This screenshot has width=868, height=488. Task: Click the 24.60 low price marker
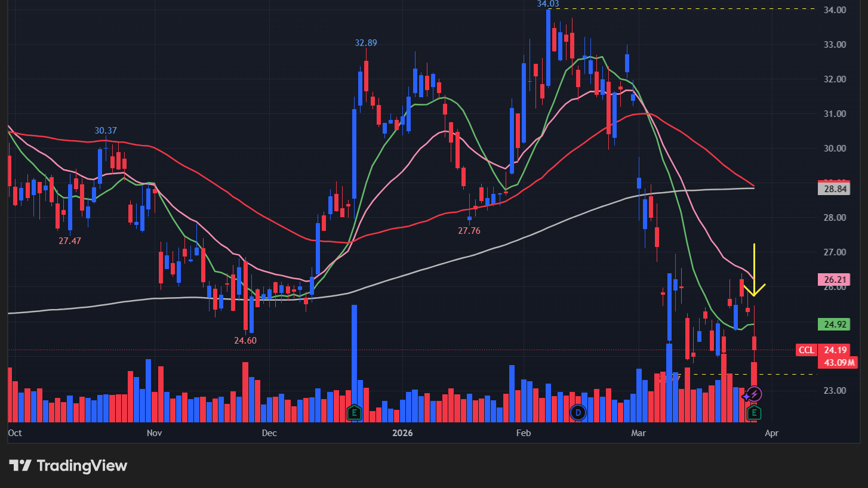tap(245, 340)
